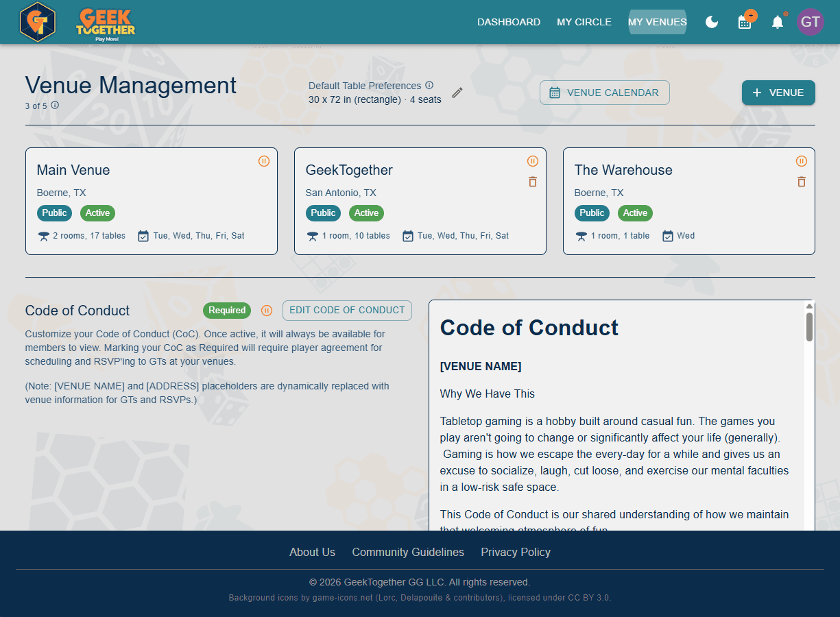The image size is (840, 617).
Task: Click Active badge on Main Venue
Action: click(x=97, y=213)
